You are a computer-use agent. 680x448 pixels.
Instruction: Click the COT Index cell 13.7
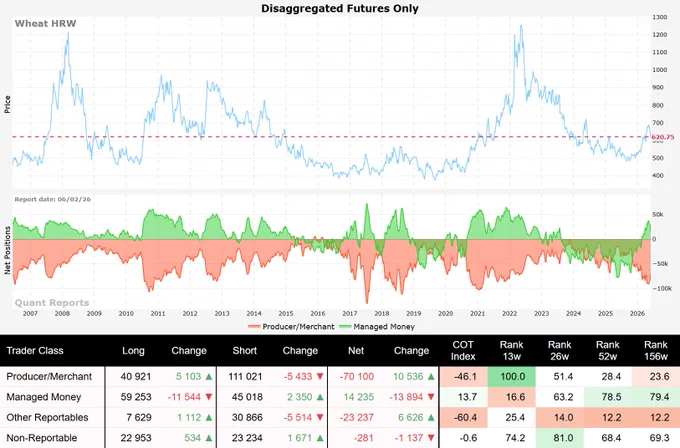pyautogui.click(x=464, y=397)
